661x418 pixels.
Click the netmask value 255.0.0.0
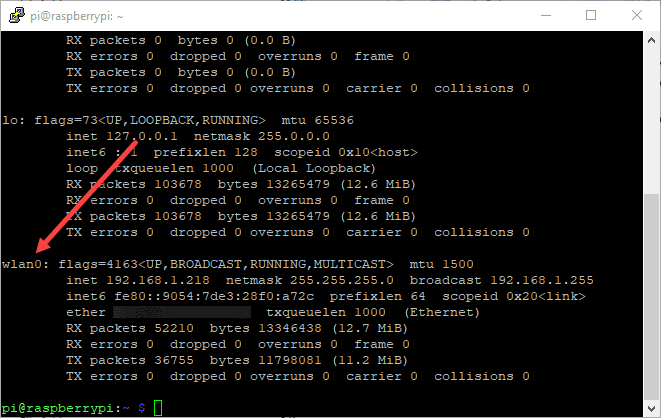point(294,137)
